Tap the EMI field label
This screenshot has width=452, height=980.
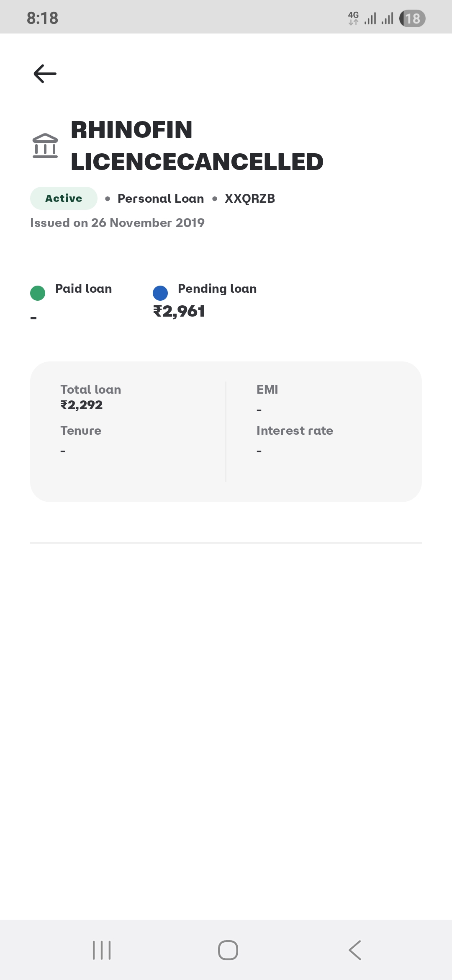[267, 389]
